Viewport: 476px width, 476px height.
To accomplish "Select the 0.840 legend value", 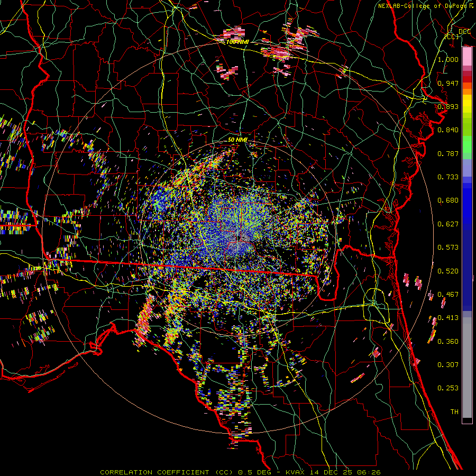I will (448, 130).
